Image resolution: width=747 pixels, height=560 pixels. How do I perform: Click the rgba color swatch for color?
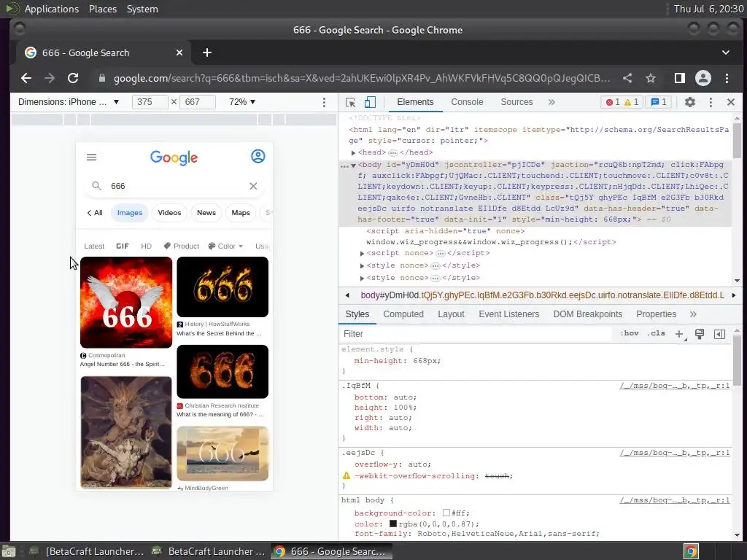tap(392, 524)
